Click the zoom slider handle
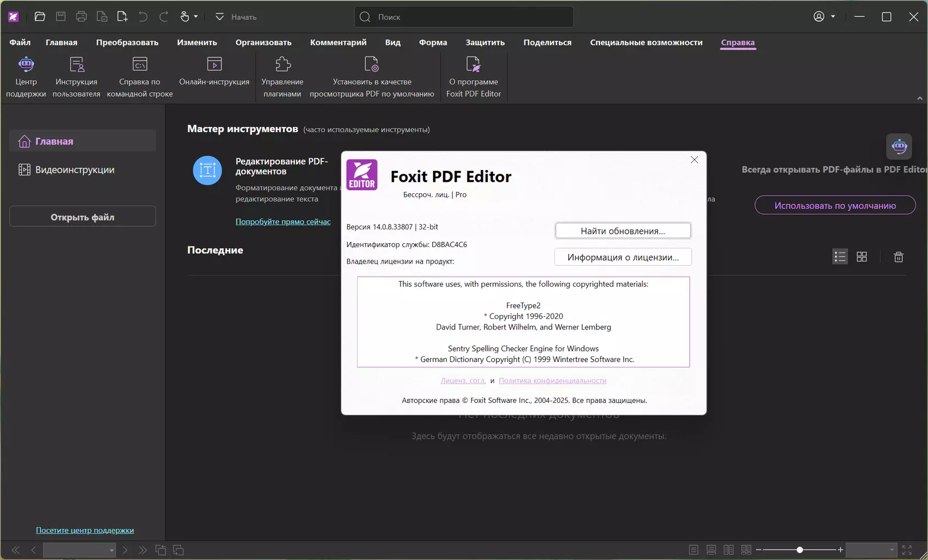Screen dimensions: 928x560 point(800,550)
